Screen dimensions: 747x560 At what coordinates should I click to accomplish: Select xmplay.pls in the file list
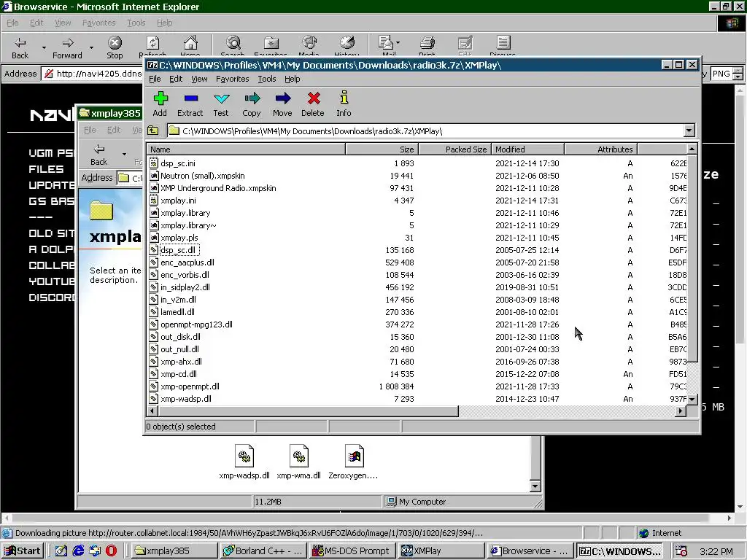pos(179,238)
